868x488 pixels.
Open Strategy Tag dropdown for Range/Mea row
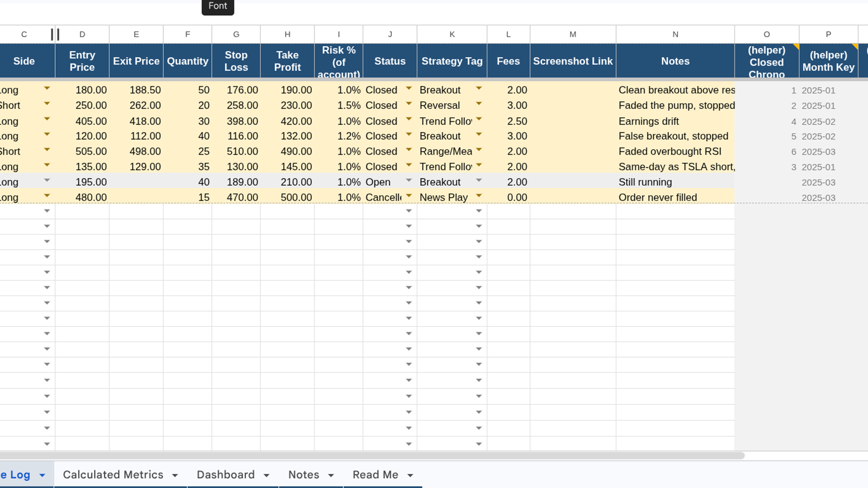pyautogui.click(x=479, y=150)
